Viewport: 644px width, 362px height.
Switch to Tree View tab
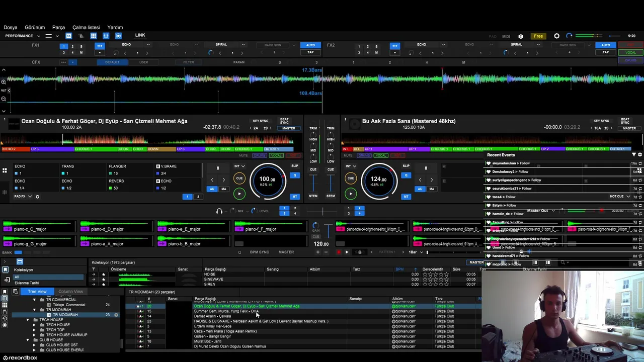click(x=37, y=292)
